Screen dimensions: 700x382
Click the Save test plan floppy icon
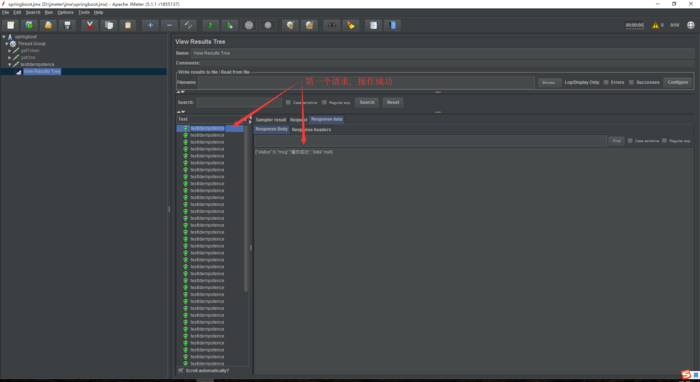pyautogui.click(x=67, y=25)
